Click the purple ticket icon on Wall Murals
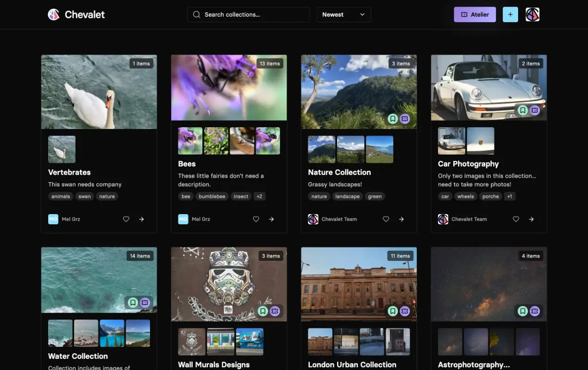 (275, 311)
